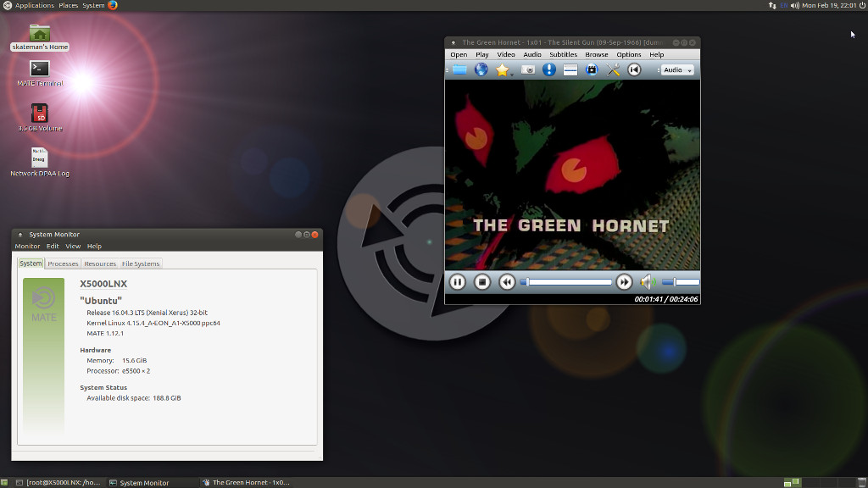Open the playlist icon in SMPlayer toolbar

coord(570,69)
